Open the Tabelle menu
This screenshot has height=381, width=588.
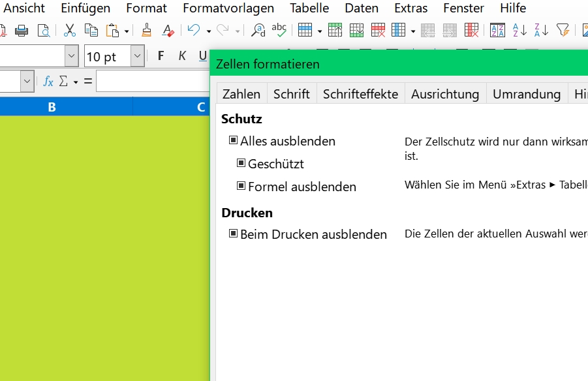click(309, 8)
